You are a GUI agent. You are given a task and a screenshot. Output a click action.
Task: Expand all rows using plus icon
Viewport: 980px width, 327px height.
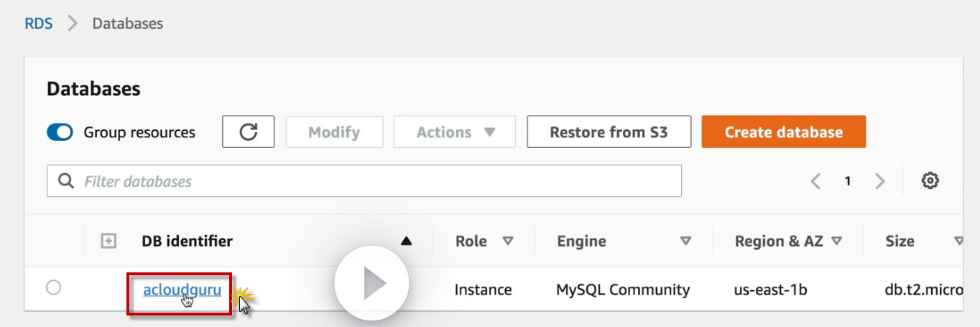108,241
